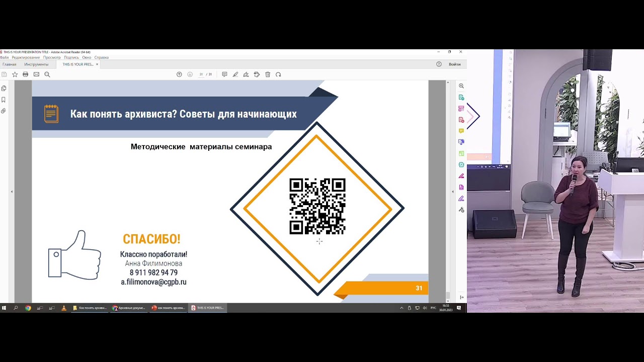The width and height of the screenshot is (644, 362).
Task: Open Windows notification center icon
Action: click(459, 308)
